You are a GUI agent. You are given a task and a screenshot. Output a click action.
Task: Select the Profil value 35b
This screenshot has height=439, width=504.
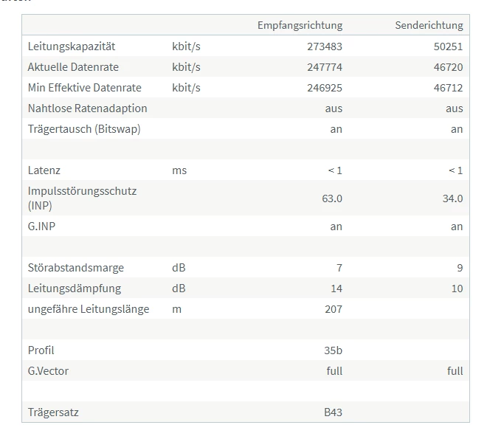pos(333,350)
